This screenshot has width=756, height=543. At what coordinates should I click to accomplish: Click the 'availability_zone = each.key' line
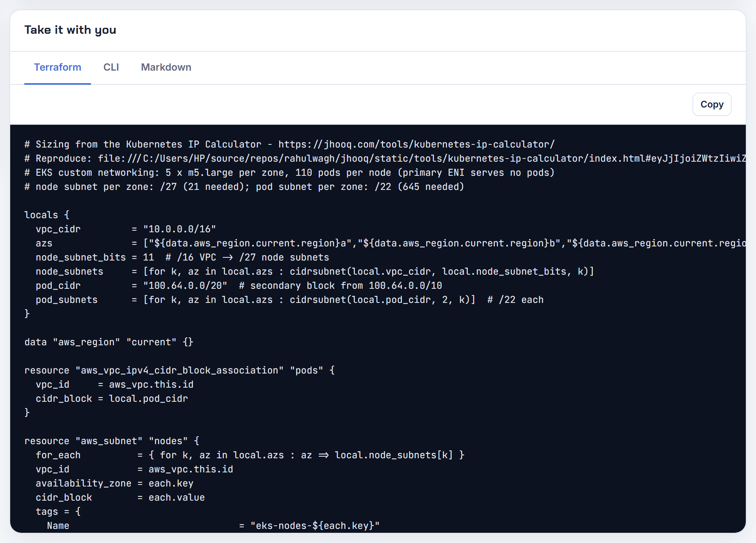[x=114, y=483]
